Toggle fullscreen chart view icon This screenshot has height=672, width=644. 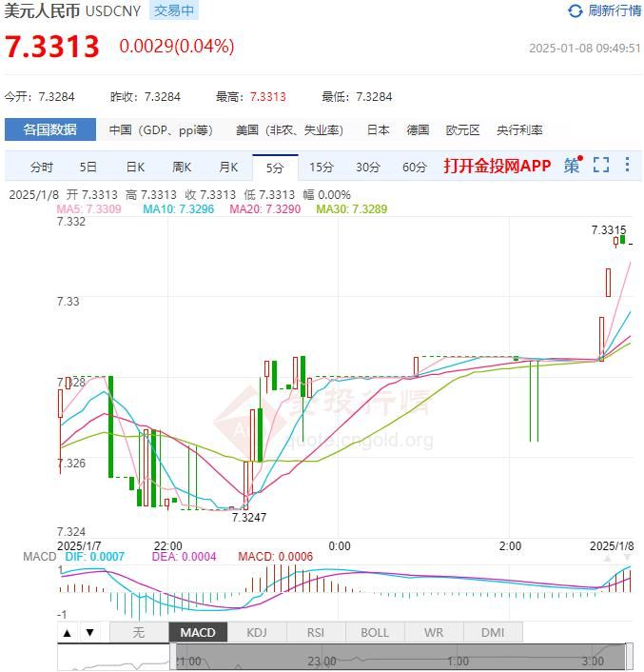click(x=600, y=166)
